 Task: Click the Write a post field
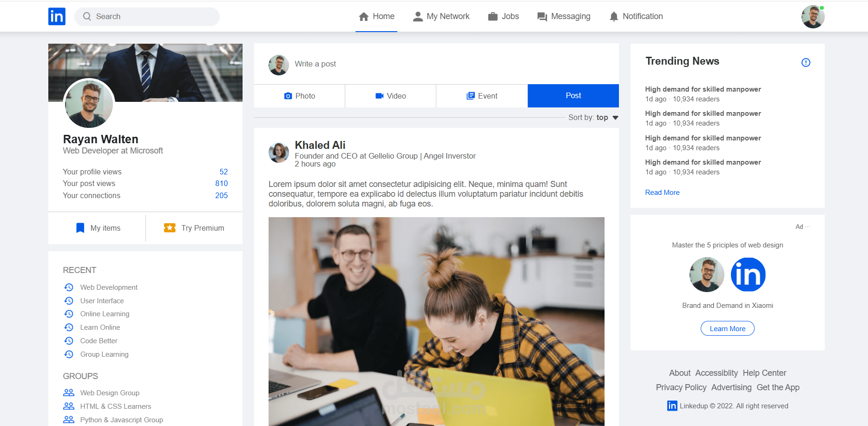pyautogui.click(x=315, y=64)
